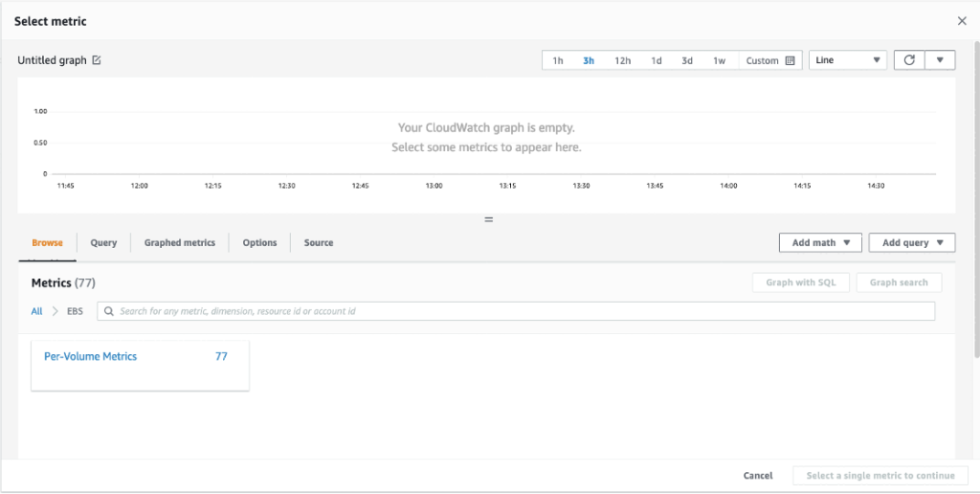Click the 77 count on Per-Volume Metrics

pos(221,356)
